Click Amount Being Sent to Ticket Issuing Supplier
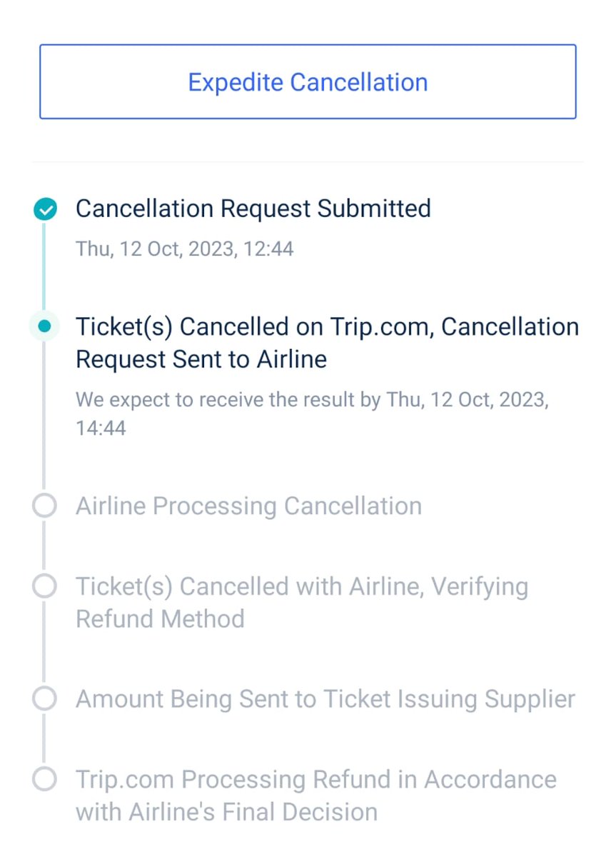 pyautogui.click(x=325, y=699)
